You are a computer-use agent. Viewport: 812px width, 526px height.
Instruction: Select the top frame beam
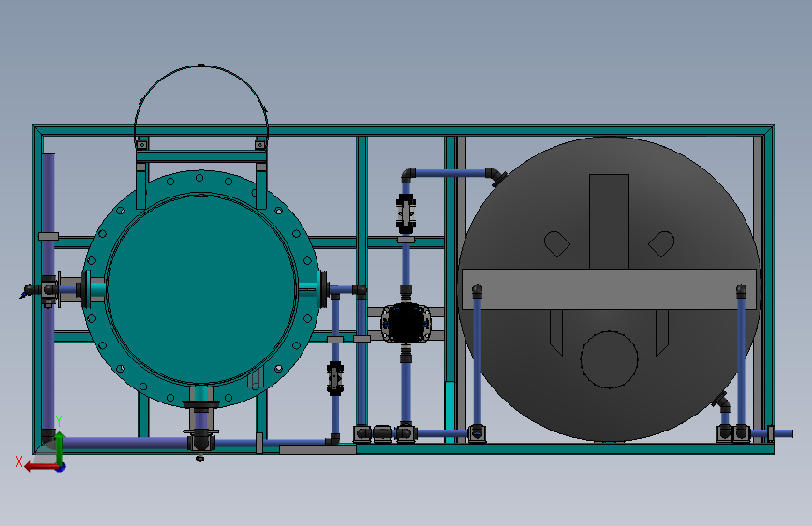point(403,130)
